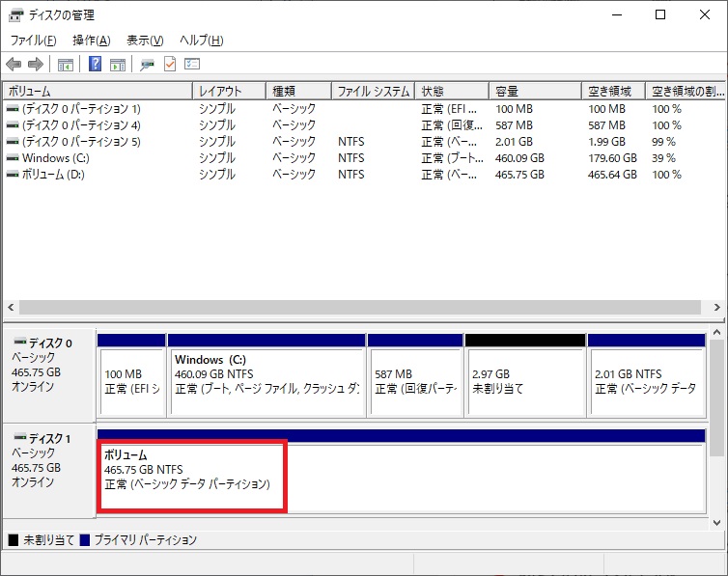Sort by the ボリューム column header
728x576 pixels.
click(97, 91)
